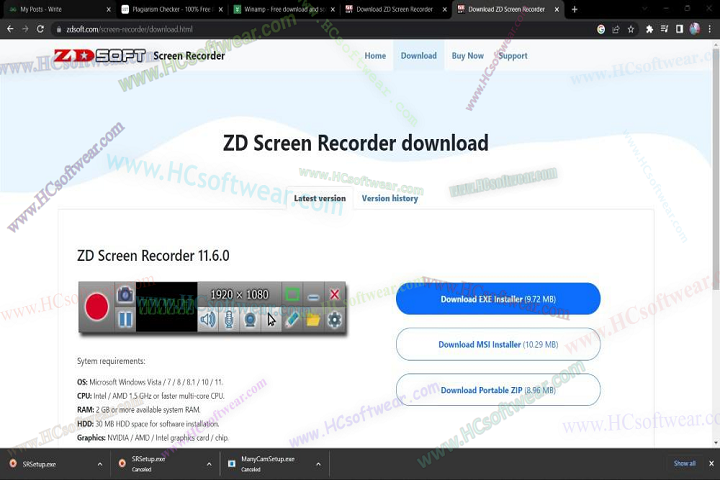Image resolution: width=720 pixels, height=480 pixels.
Task: Open the extensions puzzle icon
Action: tap(649, 29)
